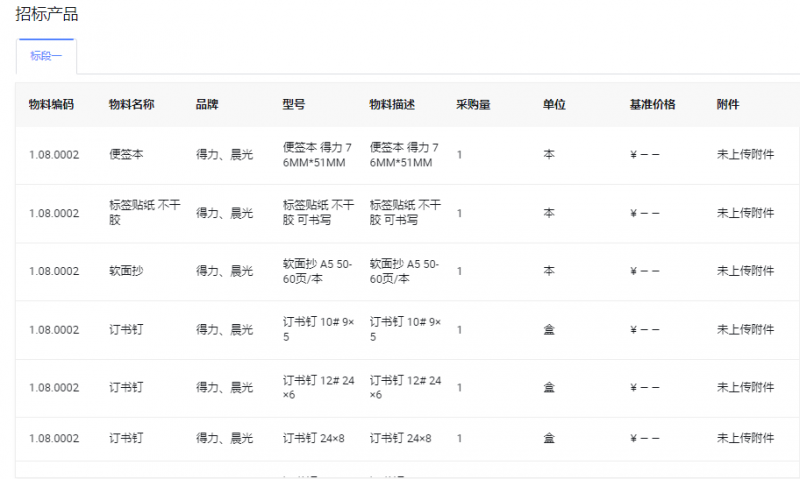
Task: Click the description cell of the 软面抄 row
Action: [x=404, y=271]
